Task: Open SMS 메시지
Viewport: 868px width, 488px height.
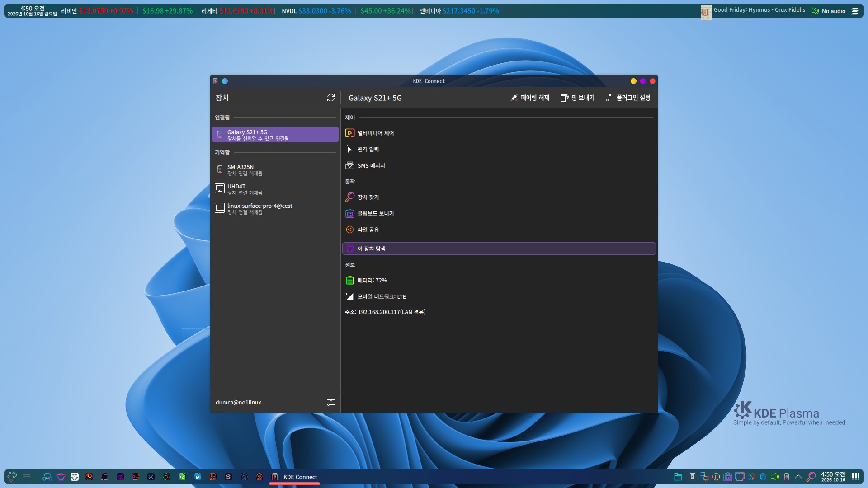Action: (499, 165)
